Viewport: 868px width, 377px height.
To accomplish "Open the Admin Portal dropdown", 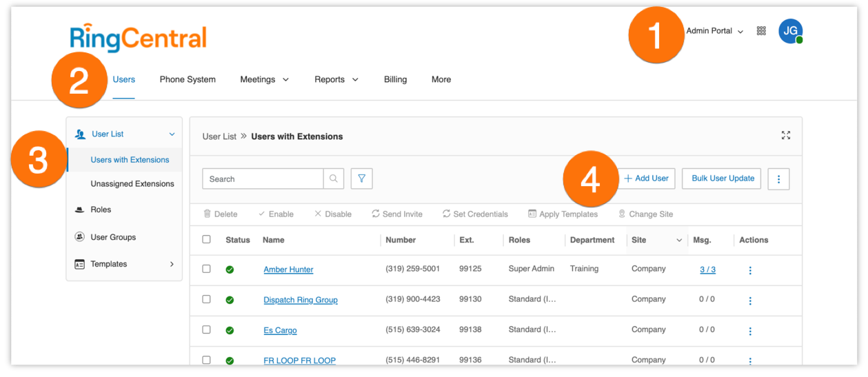I will click(x=714, y=31).
